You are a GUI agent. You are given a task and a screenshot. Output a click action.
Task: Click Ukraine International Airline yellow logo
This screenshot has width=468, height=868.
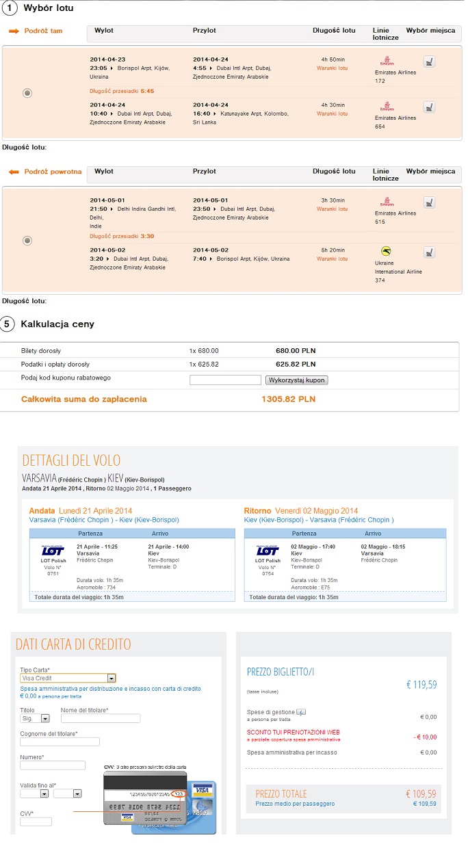tap(386, 252)
